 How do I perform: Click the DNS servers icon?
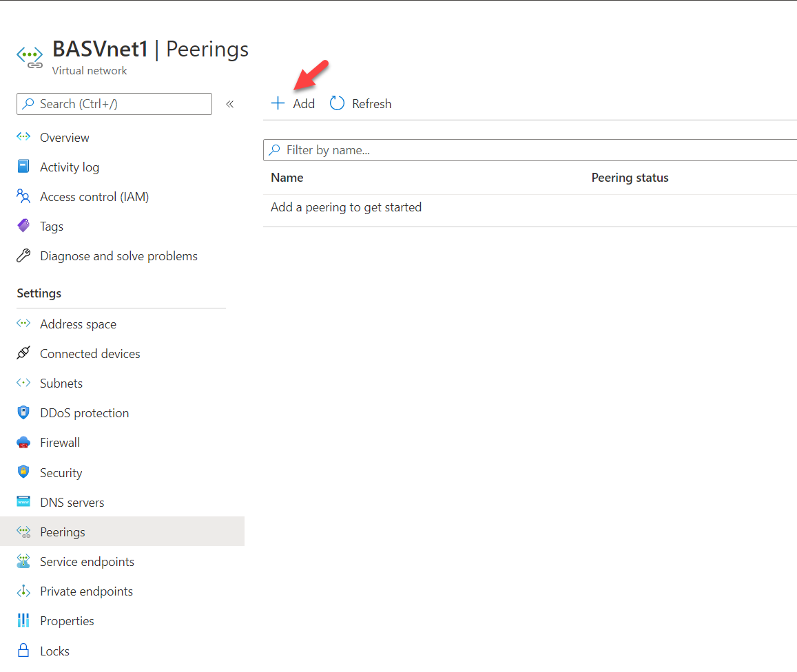(x=23, y=502)
